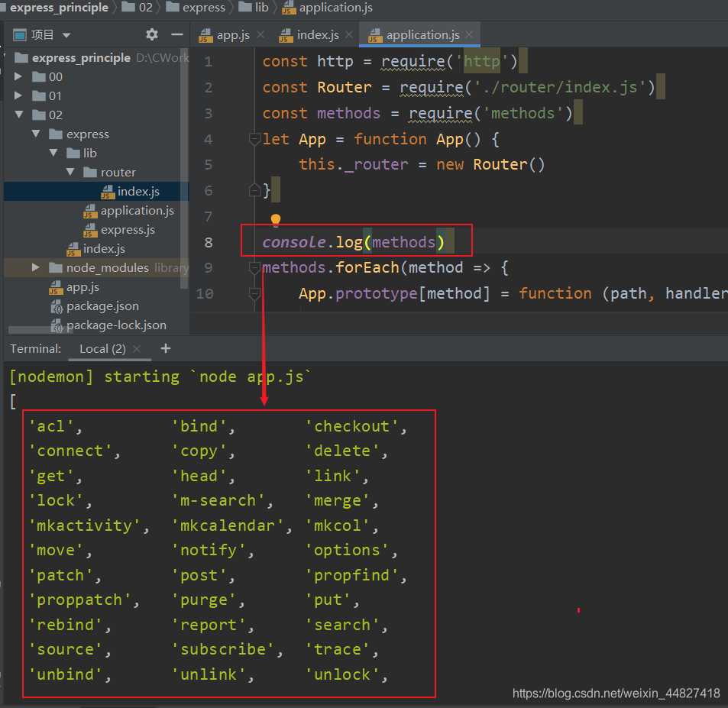Switch to the app.js editor tab

point(225,35)
